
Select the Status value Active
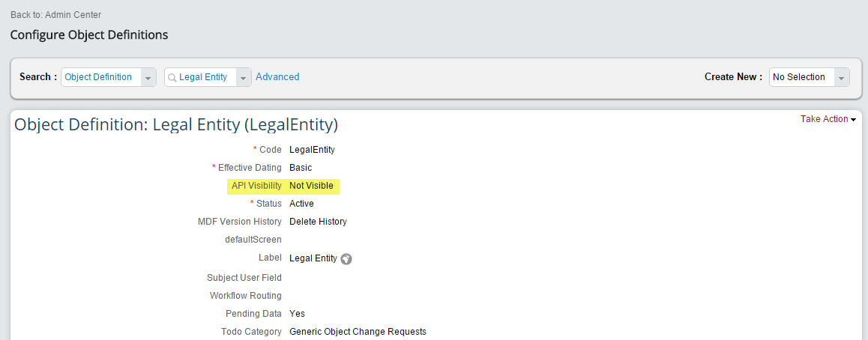[x=301, y=204]
